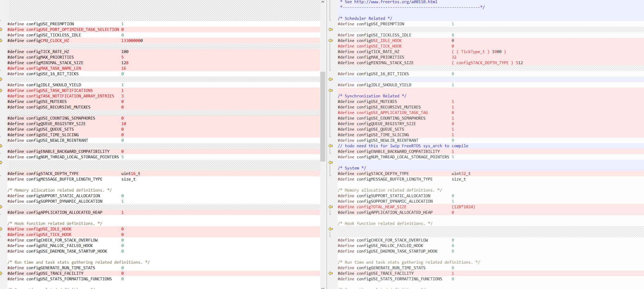The width and height of the screenshot is (644, 289).
Task: Click the scroll-up arrow of the left pane
Action: point(323,2)
